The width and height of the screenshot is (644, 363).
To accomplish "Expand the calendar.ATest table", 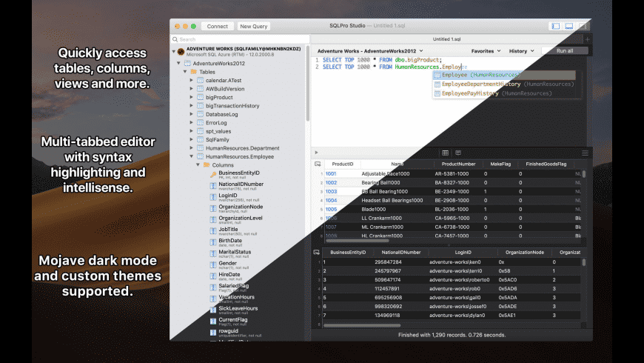I will [192, 80].
